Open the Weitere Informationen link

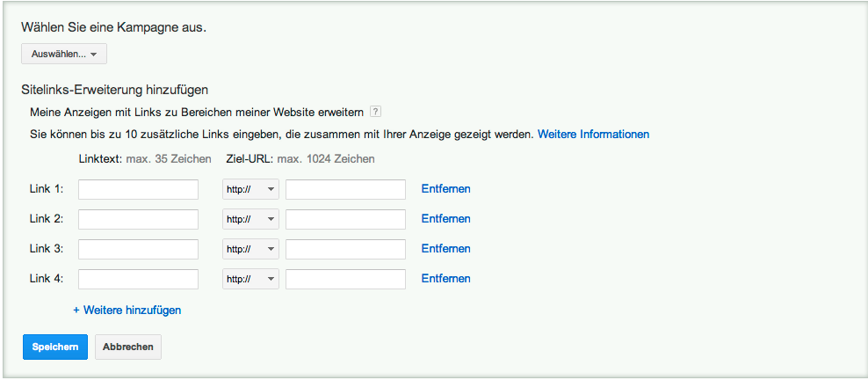[593, 135]
